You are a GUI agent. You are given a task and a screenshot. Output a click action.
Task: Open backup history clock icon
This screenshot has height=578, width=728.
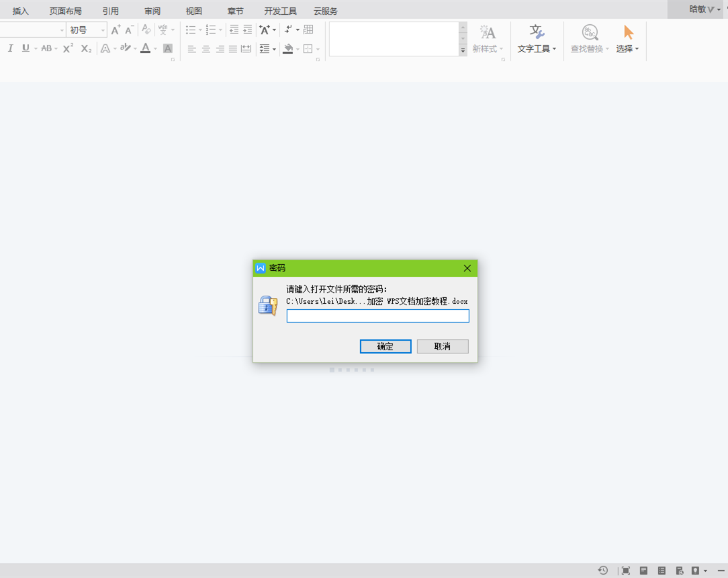(603, 570)
